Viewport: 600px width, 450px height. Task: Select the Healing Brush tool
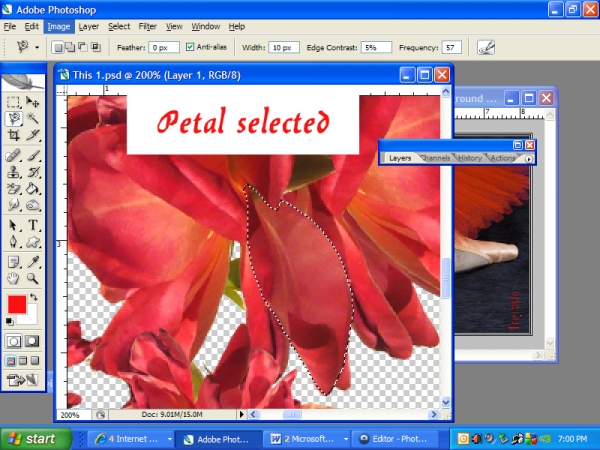point(13,156)
